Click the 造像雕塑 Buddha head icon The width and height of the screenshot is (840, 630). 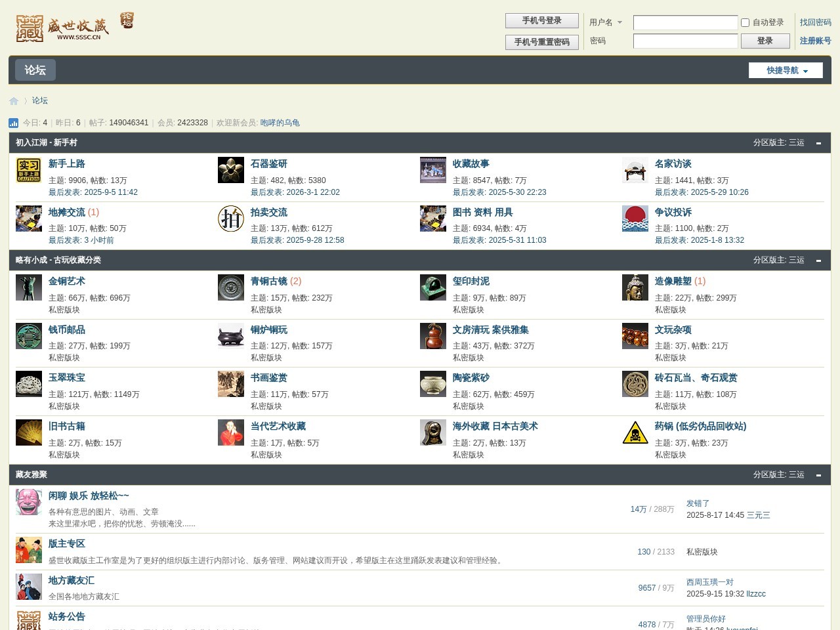click(x=635, y=287)
